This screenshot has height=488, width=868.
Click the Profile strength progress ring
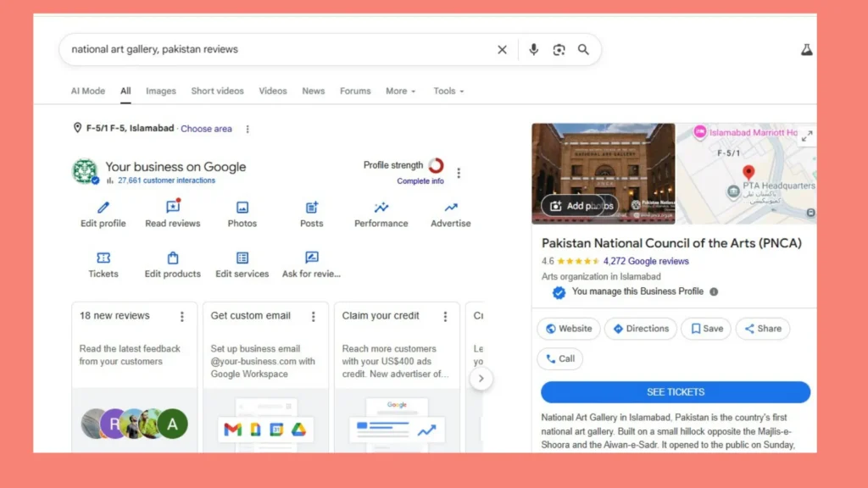[x=437, y=165]
